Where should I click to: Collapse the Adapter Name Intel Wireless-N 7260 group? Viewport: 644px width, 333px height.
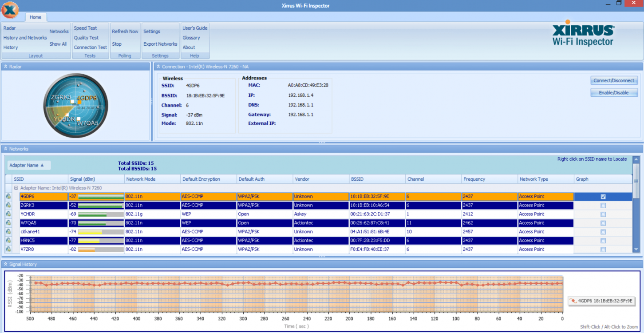click(x=16, y=188)
